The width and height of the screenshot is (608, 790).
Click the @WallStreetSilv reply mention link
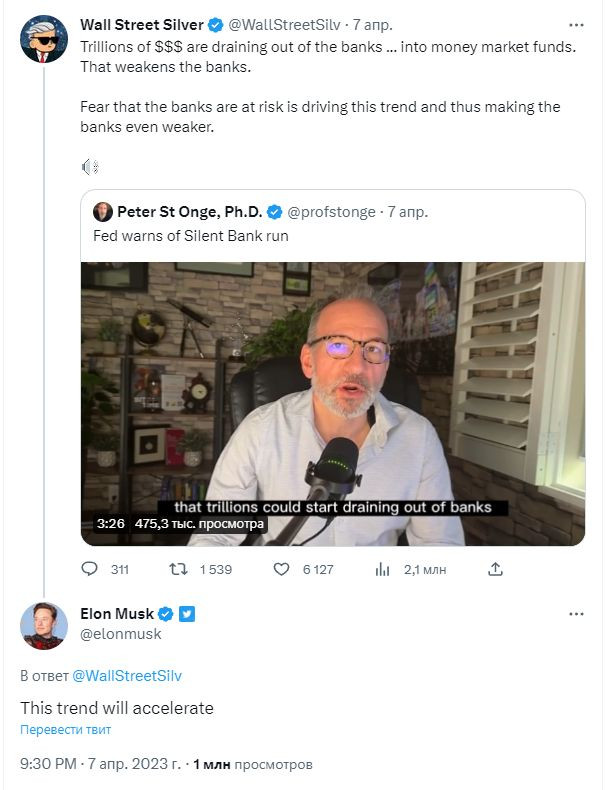[127, 676]
